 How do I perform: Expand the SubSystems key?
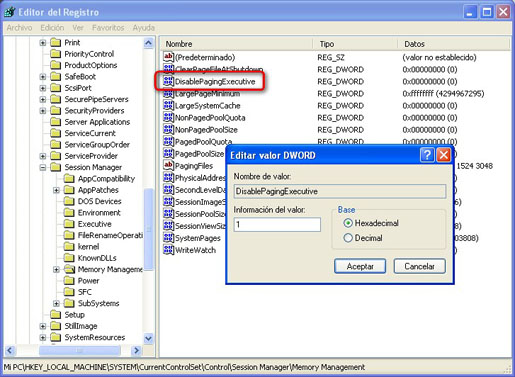56,303
